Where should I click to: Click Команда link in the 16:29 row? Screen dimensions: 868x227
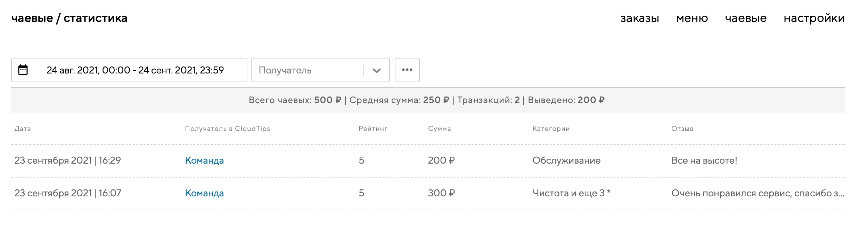point(204,161)
